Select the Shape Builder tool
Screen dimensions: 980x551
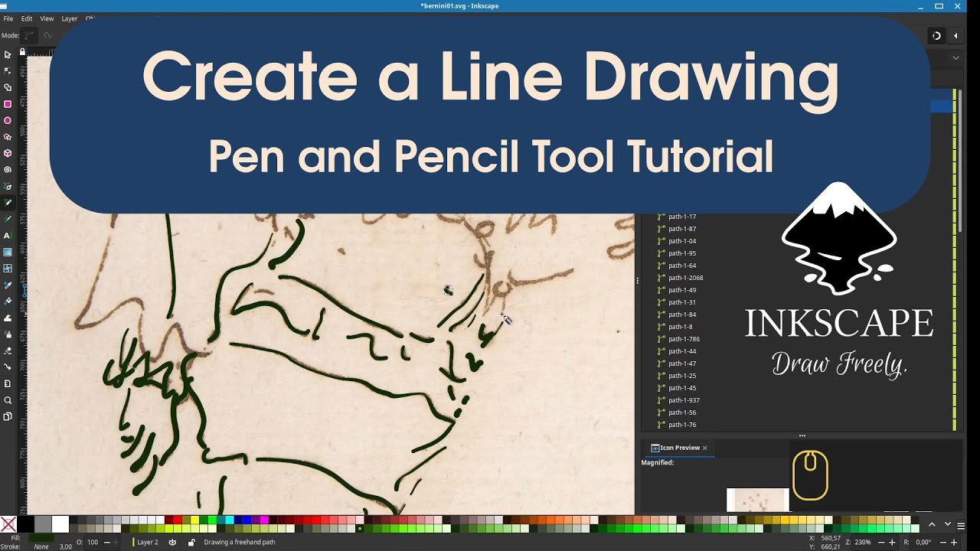(8, 88)
